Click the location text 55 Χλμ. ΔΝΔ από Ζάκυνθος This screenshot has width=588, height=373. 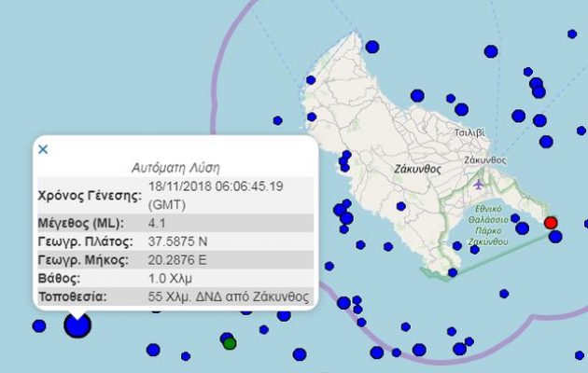coord(228,297)
